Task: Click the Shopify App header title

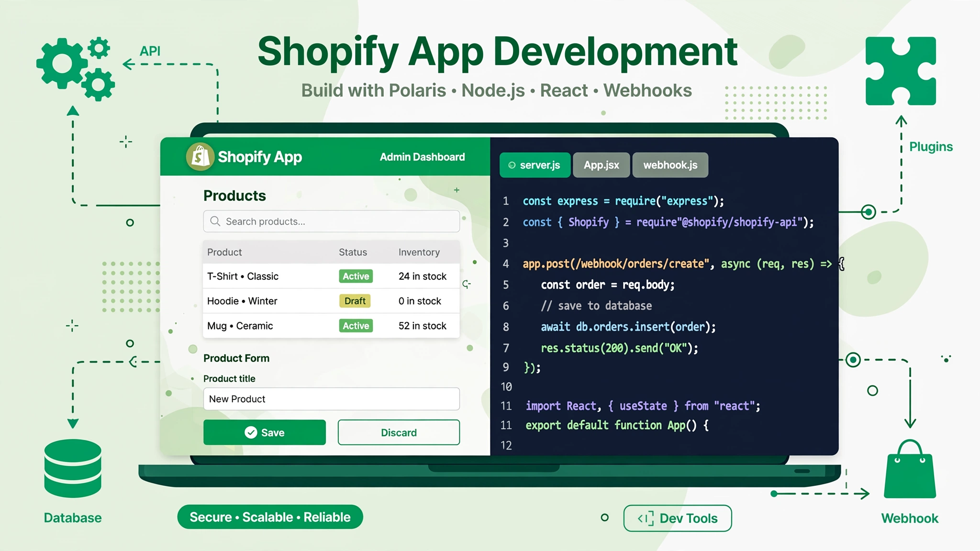Action: point(260,157)
